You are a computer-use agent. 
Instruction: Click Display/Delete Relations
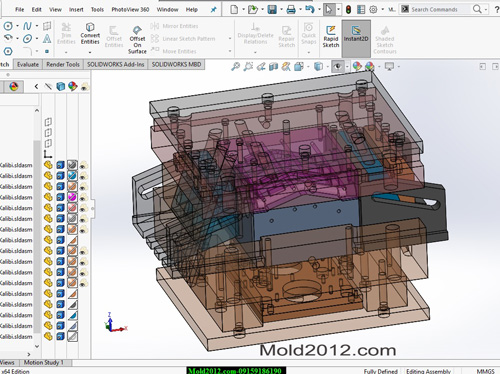coord(255,34)
